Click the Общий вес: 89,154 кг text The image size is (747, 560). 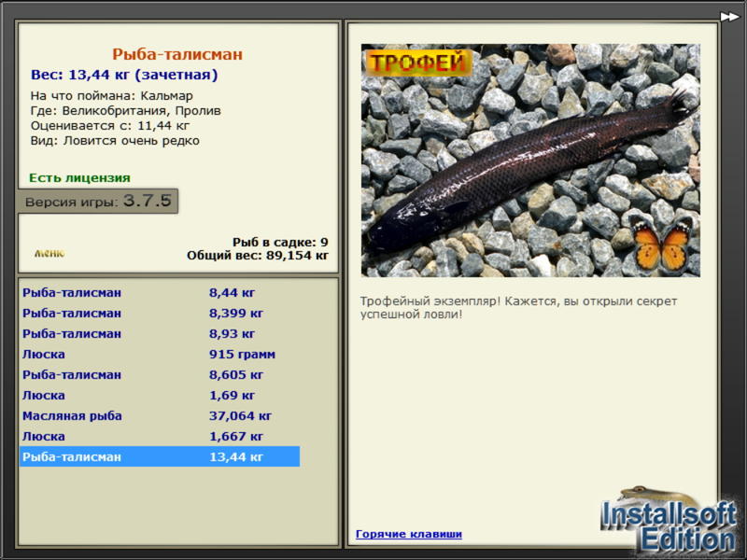click(x=258, y=255)
